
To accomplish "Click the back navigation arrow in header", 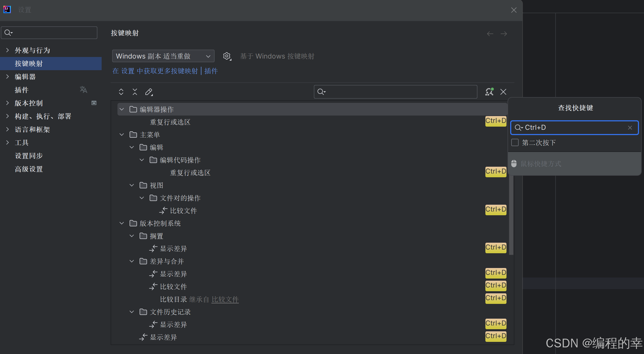I will pos(490,34).
